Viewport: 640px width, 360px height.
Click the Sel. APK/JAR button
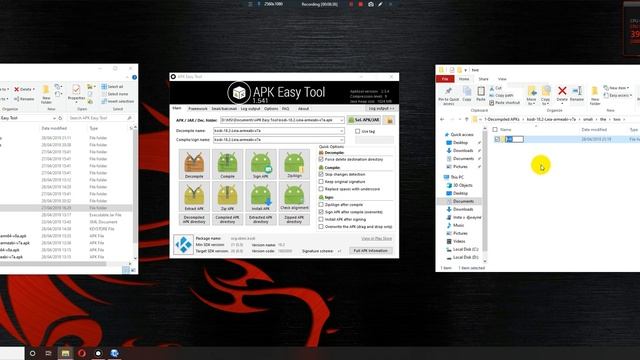point(364,120)
